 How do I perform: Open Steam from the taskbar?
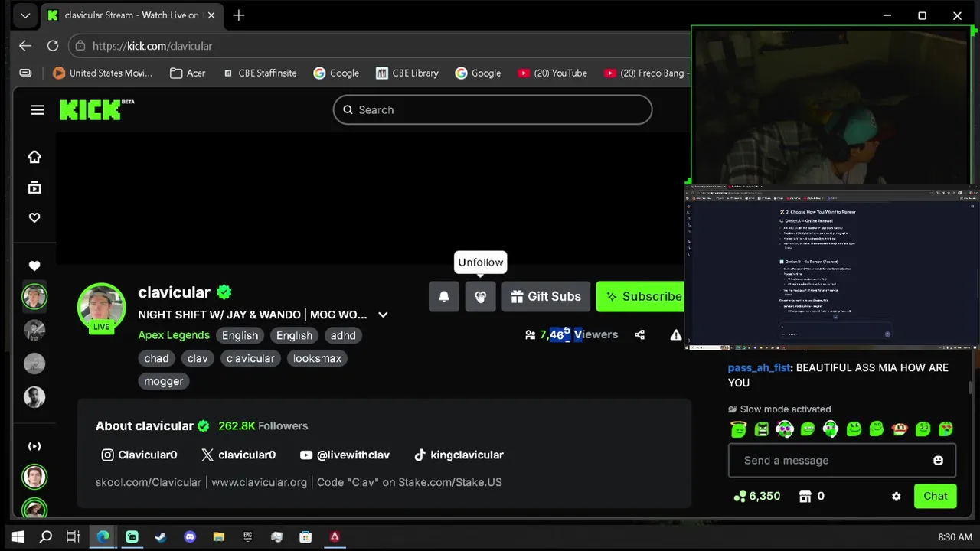[x=161, y=537]
